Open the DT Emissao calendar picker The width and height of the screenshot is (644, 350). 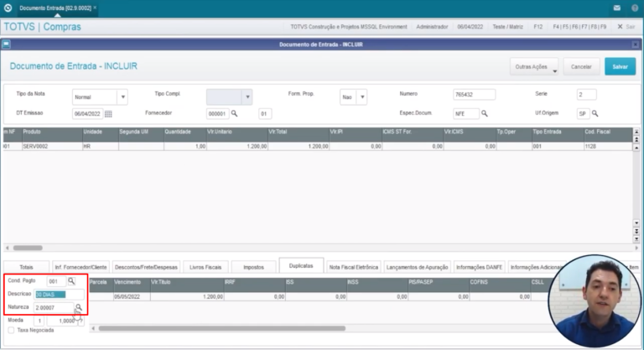point(108,113)
